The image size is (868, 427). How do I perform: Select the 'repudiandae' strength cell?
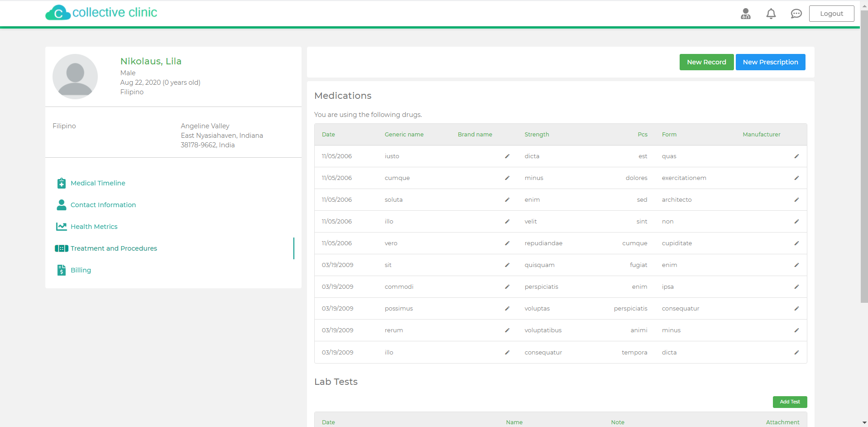click(543, 243)
